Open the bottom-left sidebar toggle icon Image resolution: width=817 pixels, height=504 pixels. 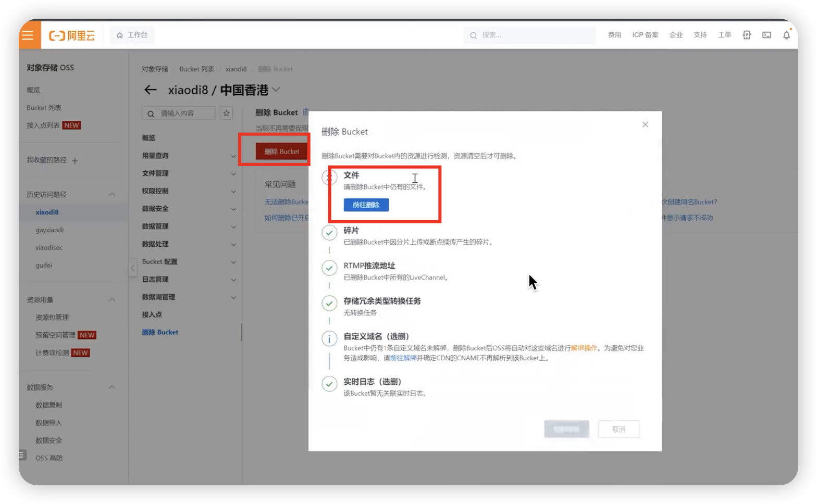tap(22, 455)
